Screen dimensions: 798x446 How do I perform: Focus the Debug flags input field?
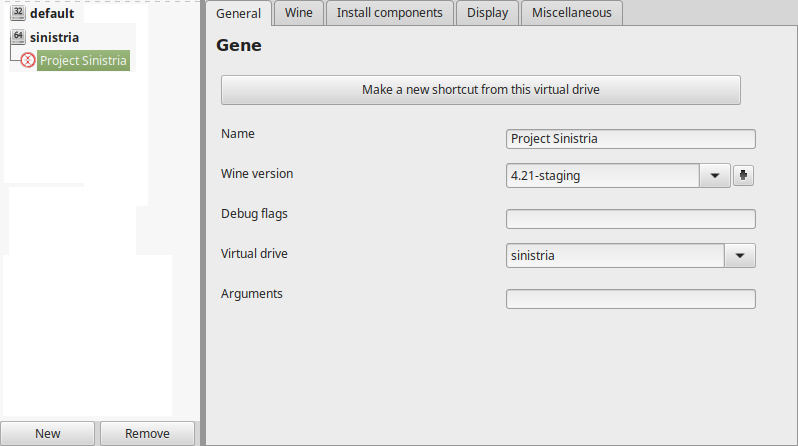coord(631,219)
